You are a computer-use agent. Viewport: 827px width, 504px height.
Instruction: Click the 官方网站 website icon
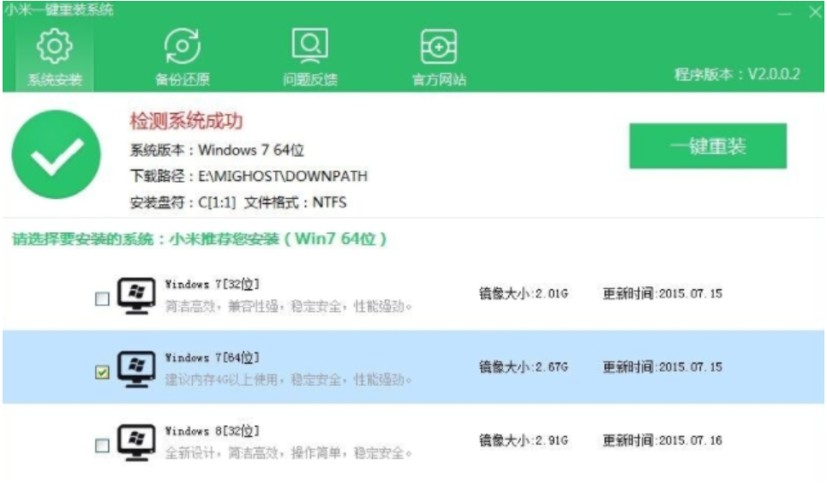pyautogui.click(x=440, y=49)
